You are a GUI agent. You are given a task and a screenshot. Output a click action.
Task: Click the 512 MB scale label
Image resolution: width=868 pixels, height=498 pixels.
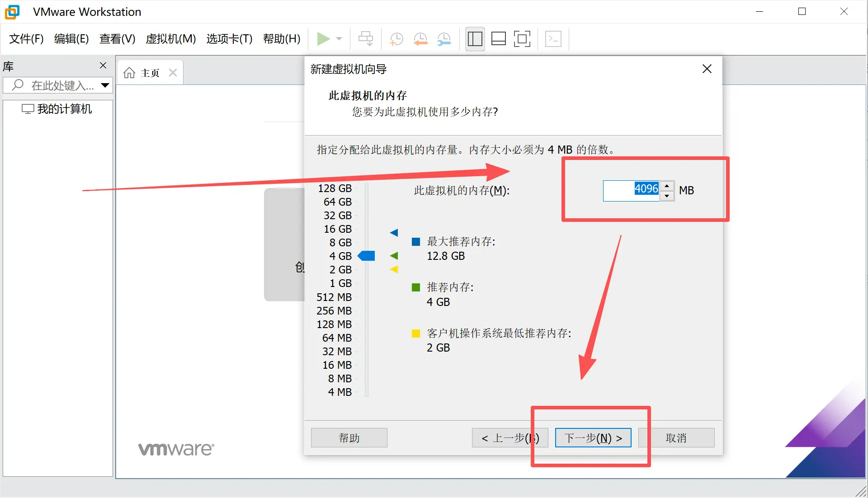334,297
